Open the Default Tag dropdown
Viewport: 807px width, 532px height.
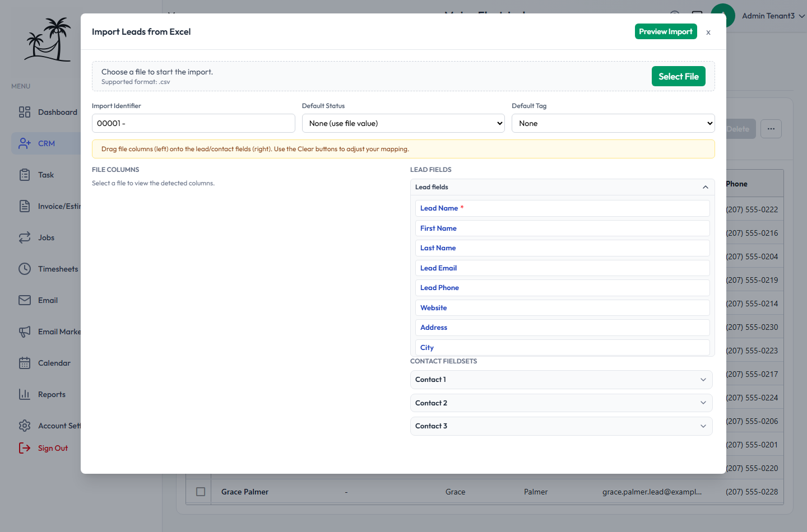[613, 123]
